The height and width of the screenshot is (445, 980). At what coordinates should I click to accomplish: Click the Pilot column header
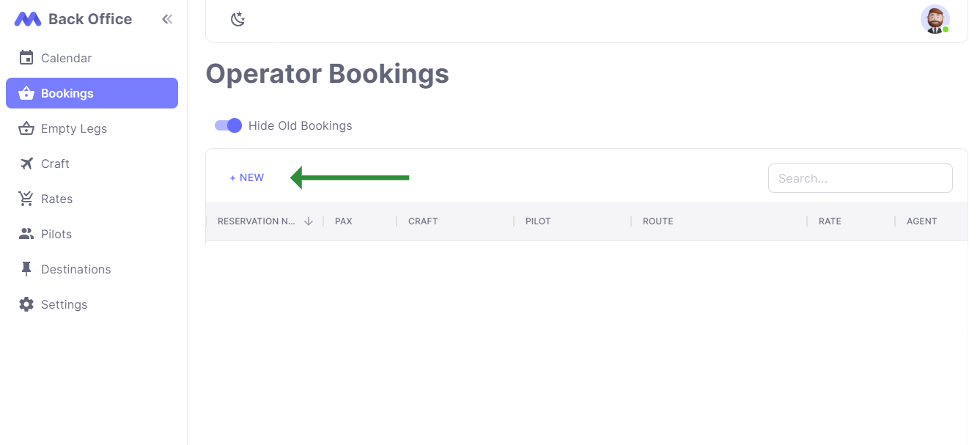[x=537, y=221]
